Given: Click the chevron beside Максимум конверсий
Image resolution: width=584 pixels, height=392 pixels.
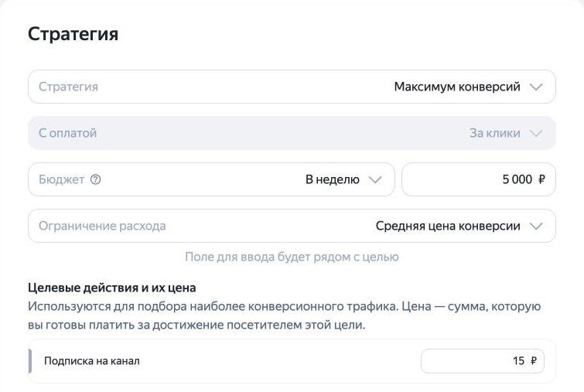Looking at the screenshot, I should 536,87.
